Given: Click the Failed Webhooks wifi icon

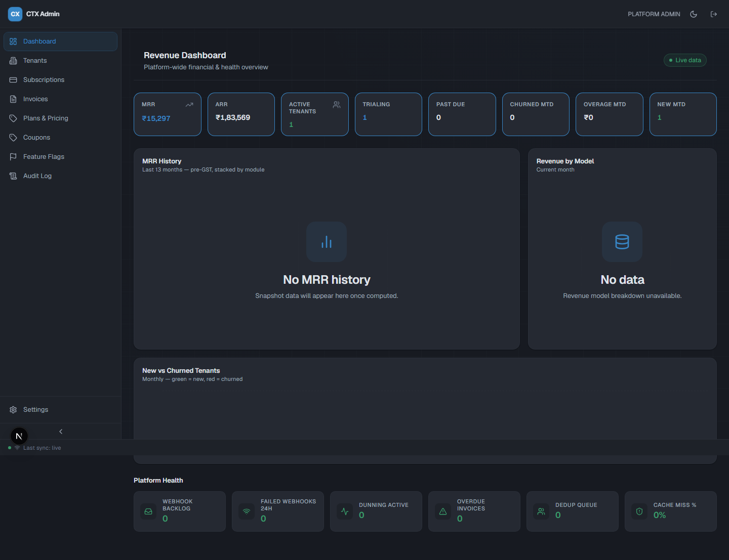Looking at the screenshot, I should click(x=247, y=511).
